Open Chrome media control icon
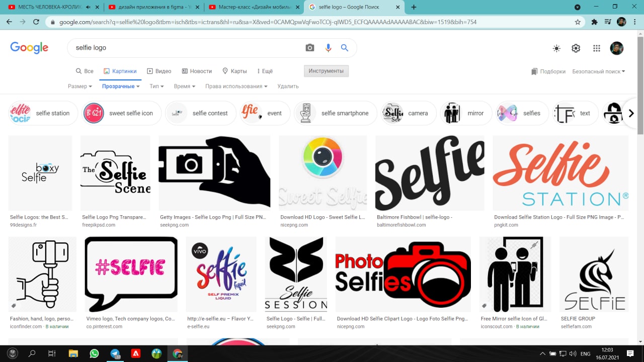Screen dimensions: 644x362 pos(608,22)
